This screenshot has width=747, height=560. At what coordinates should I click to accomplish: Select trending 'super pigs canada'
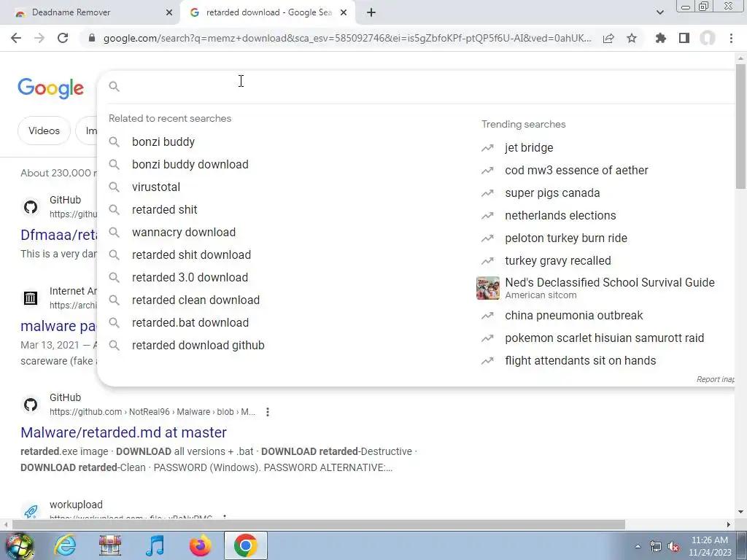(552, 192)
